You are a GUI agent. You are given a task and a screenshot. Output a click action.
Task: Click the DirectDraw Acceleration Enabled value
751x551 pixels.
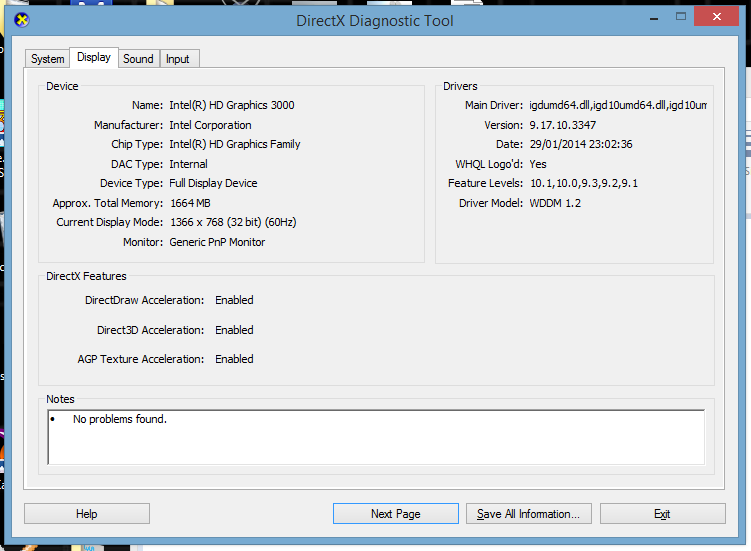tap(234, 300)
